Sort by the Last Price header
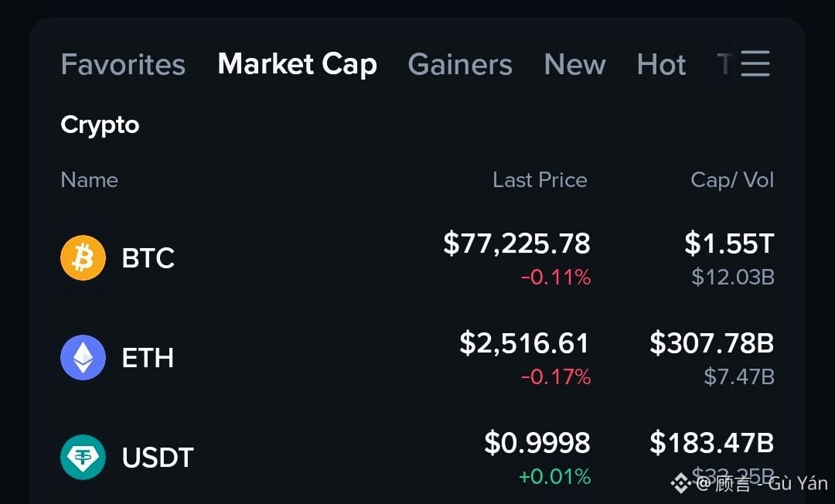This screenshot has height=504, width=835. coord(540,180)
